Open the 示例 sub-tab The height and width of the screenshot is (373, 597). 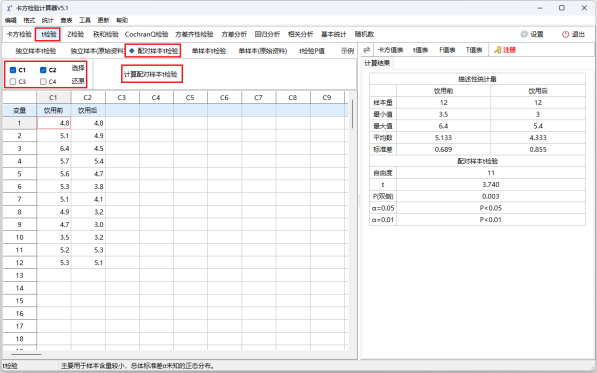click(347, 51)
